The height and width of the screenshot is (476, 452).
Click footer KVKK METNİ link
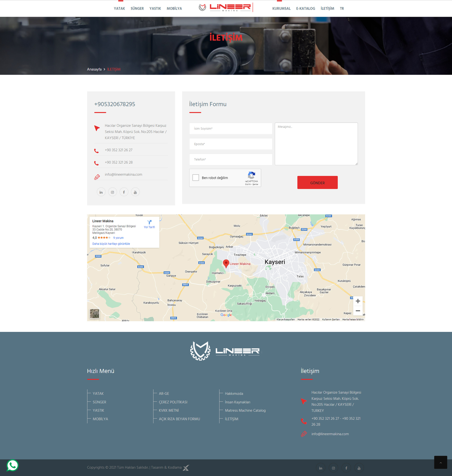click(169, 410)
